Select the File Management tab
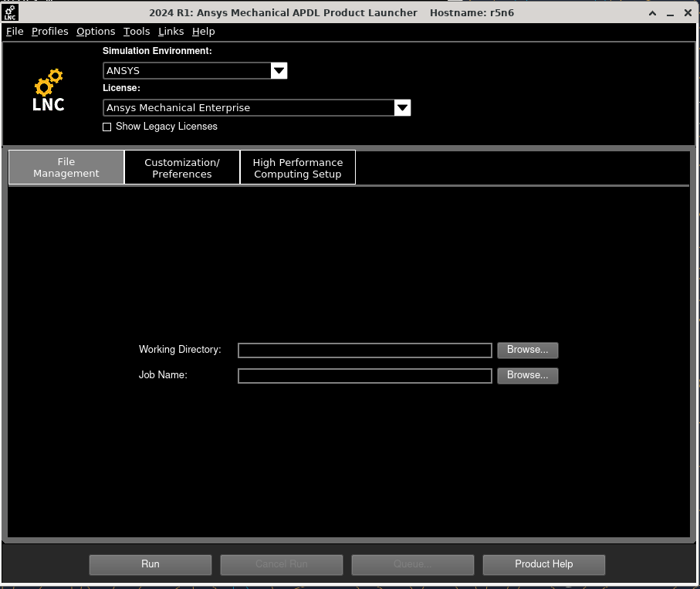 [66, 168]
